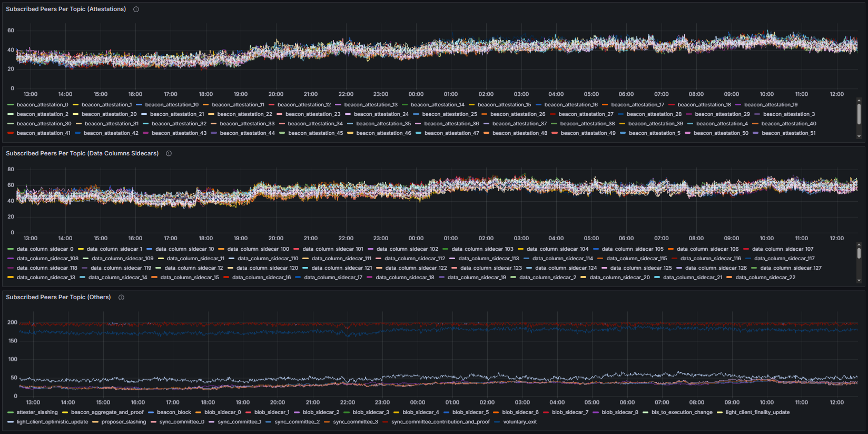This screenshot has height=434, width=868.
Task: Open the Subscribed Peers Per Topic (Attestations) panel menu
Action: 66,9
